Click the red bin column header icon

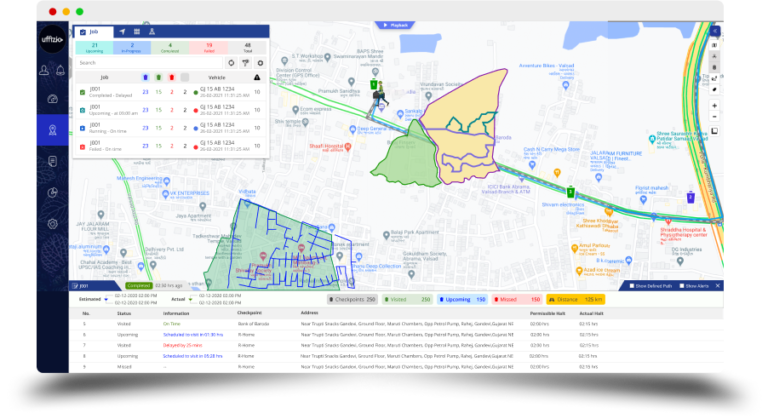(171, 77)
